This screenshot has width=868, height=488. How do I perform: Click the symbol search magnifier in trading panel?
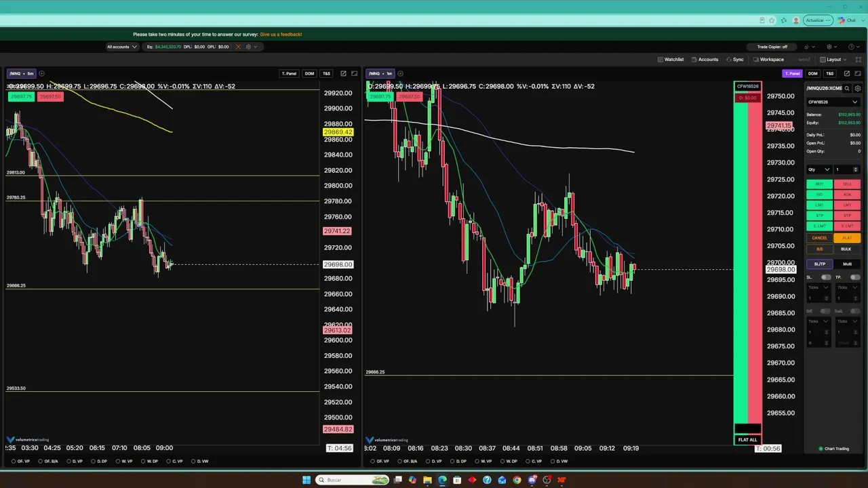847,88
